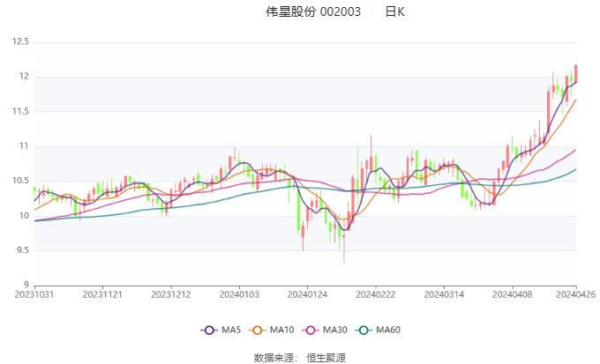600x364 pixels.
Task: Click the 20231121 date axis label
Action: 102,294
